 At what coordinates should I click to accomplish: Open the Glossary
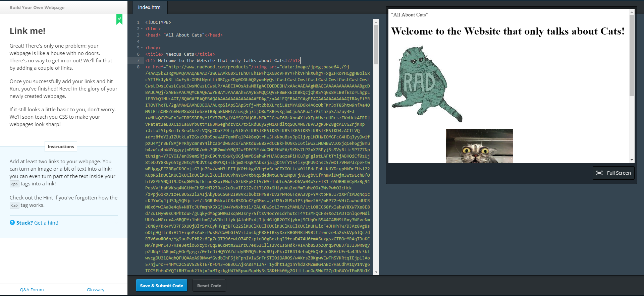tap(96, 290)
